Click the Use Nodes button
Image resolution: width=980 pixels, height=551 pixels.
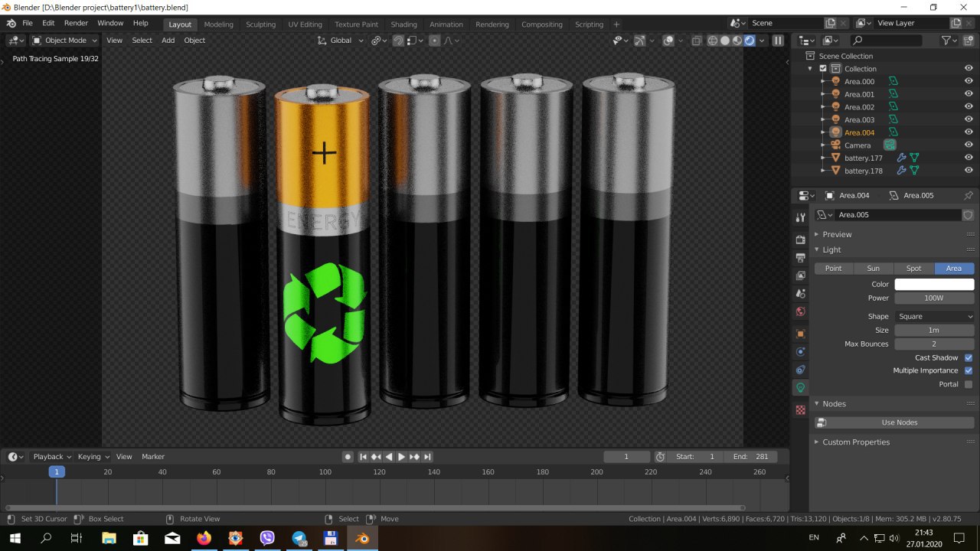[x=894, y=422]
